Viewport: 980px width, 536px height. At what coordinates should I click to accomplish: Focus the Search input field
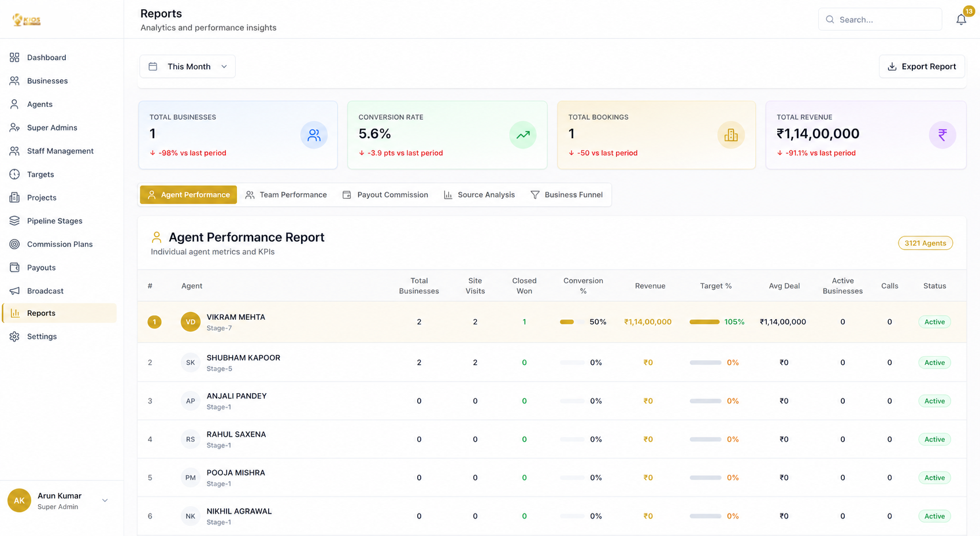pyautogui.click(x=879, y=20)
